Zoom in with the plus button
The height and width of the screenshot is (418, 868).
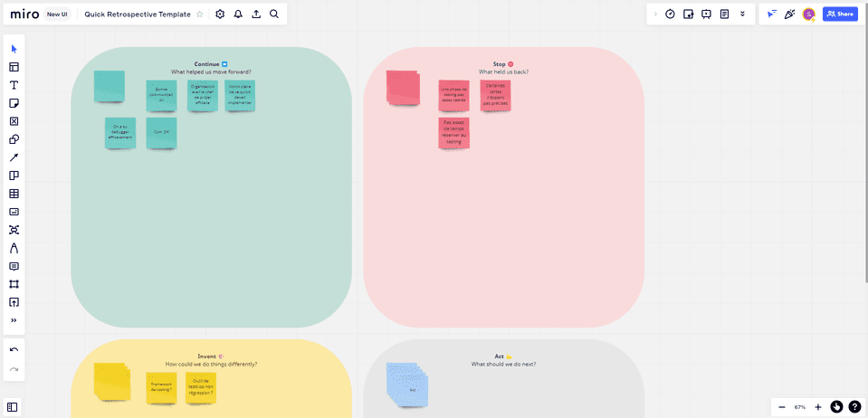pyautogui.click(x=818, y=407)
